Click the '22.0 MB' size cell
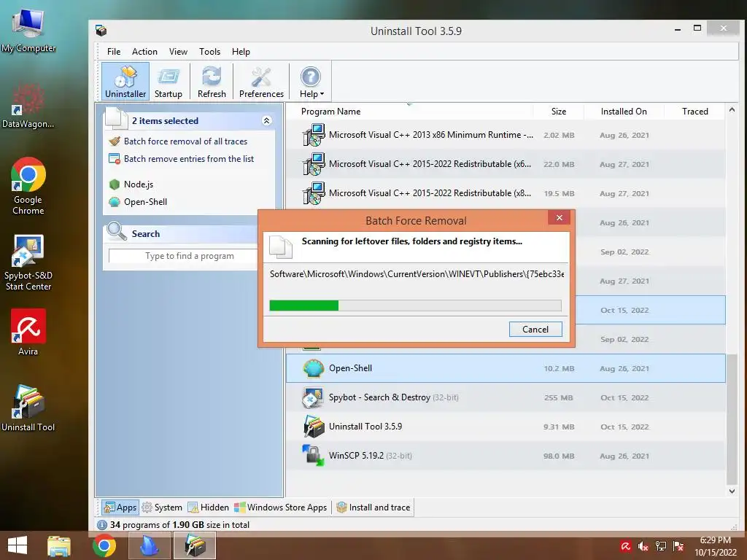 pyautogui.click(x=559, y=164)
